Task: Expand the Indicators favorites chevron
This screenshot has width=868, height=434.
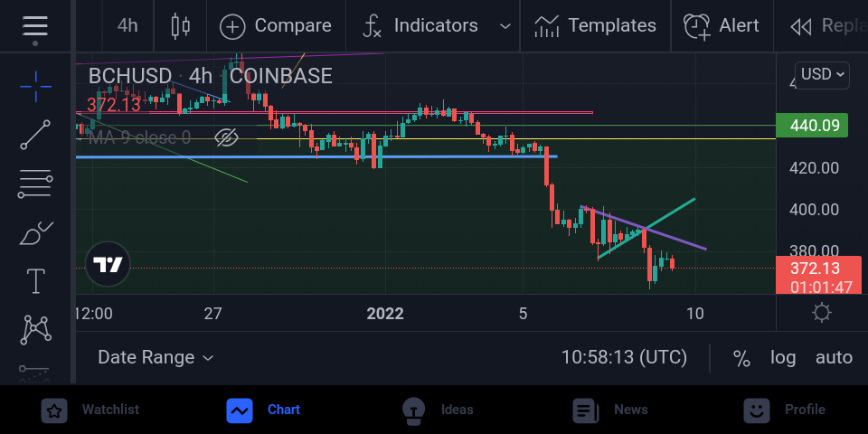Action: click(x=505, y=26)
